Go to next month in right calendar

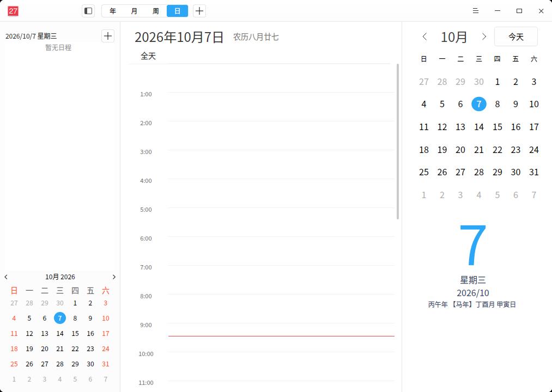(484, 36)
